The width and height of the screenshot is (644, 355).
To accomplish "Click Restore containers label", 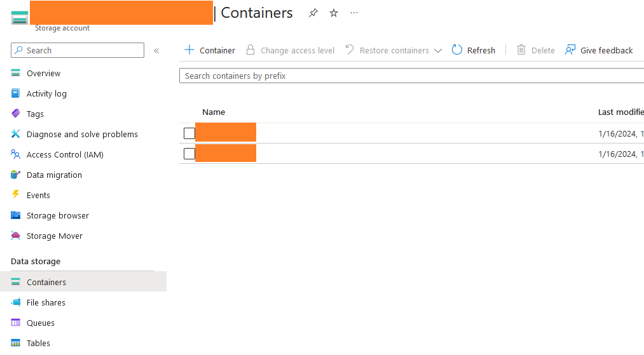I will pos(394,50).
